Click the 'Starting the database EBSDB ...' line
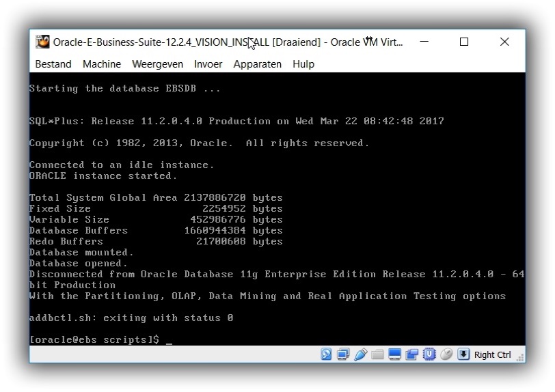This screenshot has height=392, width=555. (x=124, y=88)
